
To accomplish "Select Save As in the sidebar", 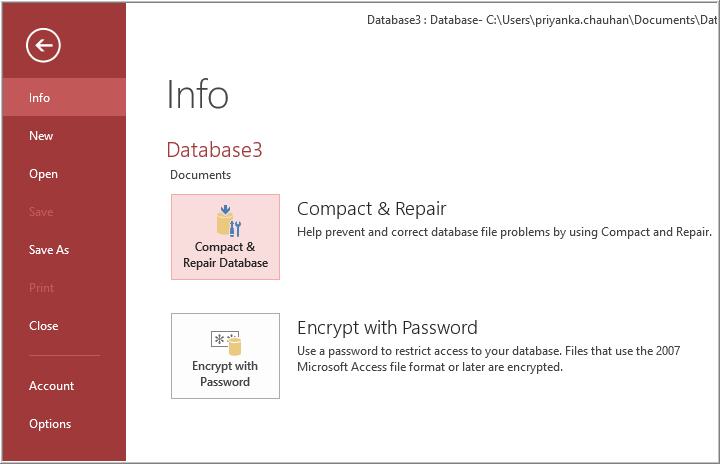I will point(49,250).
